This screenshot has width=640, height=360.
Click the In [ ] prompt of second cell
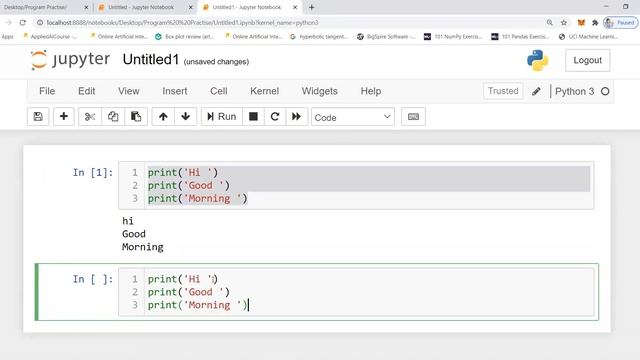coord(93,279)
